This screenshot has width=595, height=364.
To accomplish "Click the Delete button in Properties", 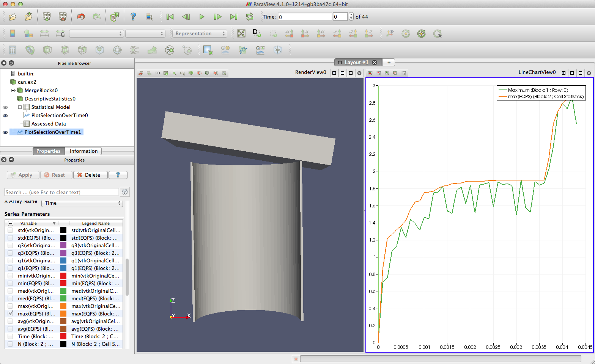I will coord(90,175).
